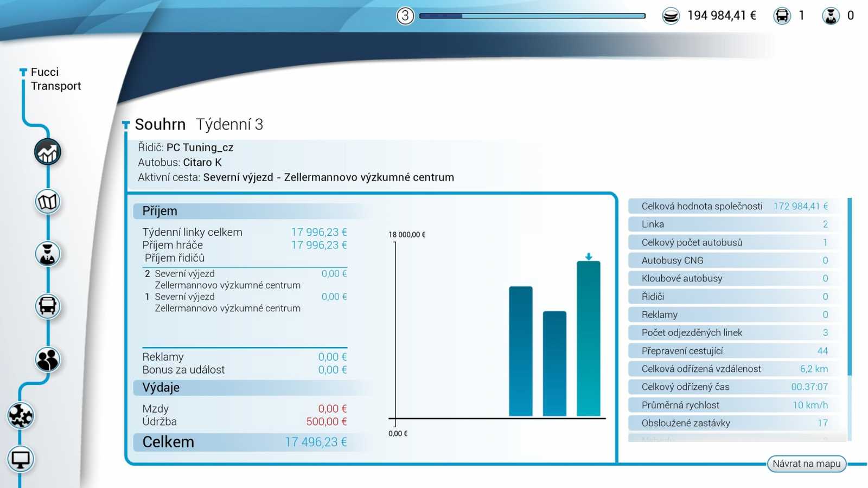Click the Týdenní linky celkem row
The image size is (868, 488).
245,232
